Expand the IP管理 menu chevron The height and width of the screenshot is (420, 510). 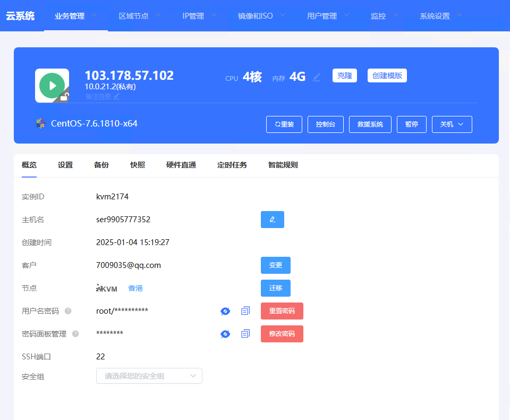(x=215, y=15)
